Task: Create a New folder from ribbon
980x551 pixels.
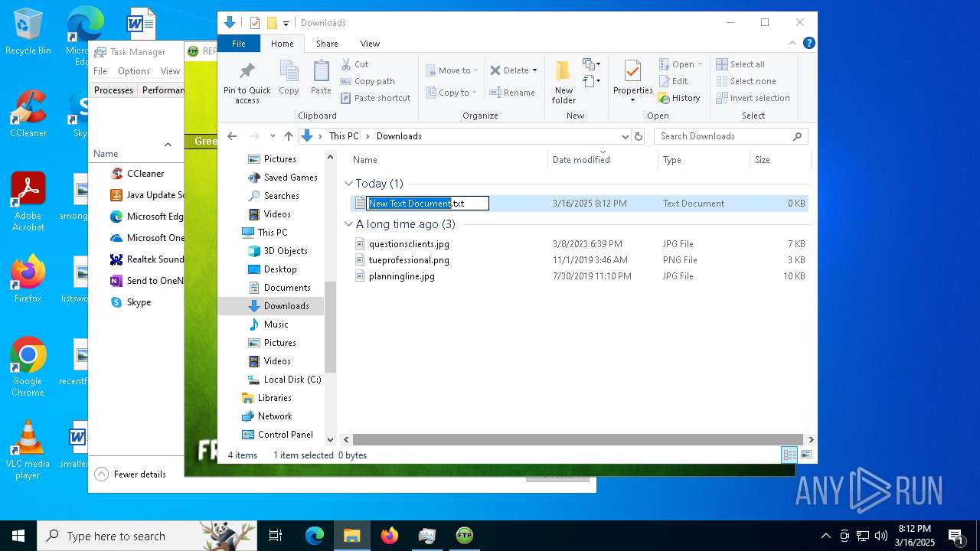Action: pyautogui.click(x=563, y=82)
